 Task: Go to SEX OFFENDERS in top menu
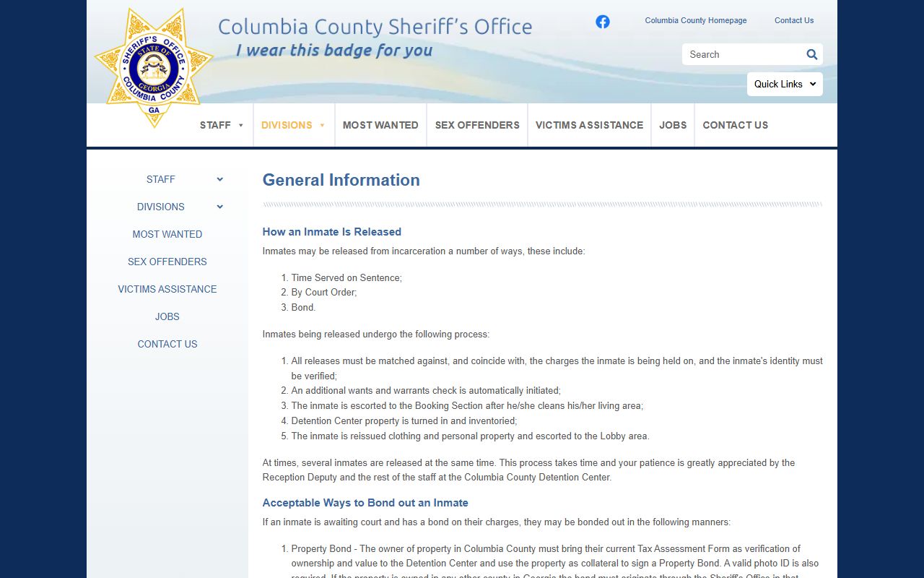point(477,125)
